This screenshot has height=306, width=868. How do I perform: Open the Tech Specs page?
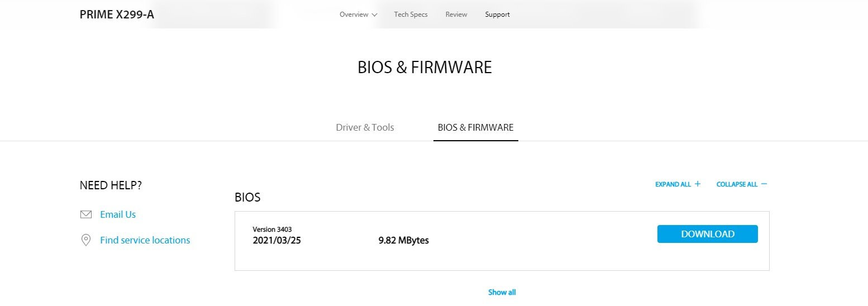click(411, 15)
